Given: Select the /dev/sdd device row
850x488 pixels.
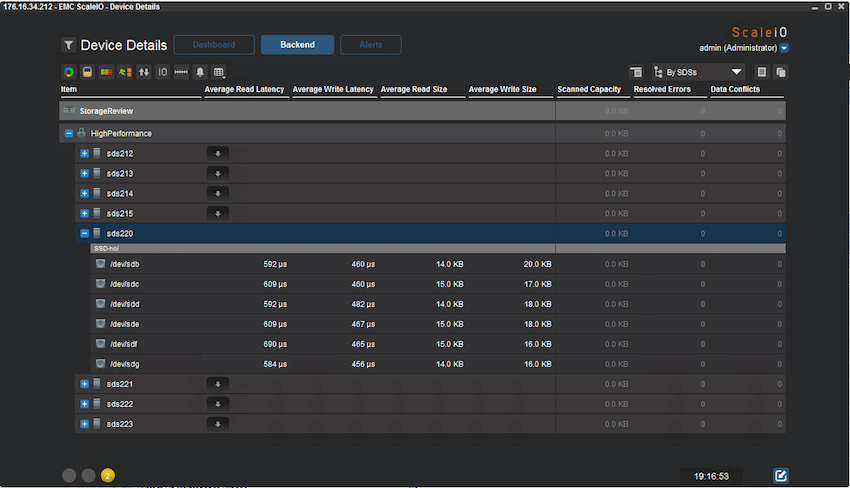Looking at the screenshot, I should 438,304.
